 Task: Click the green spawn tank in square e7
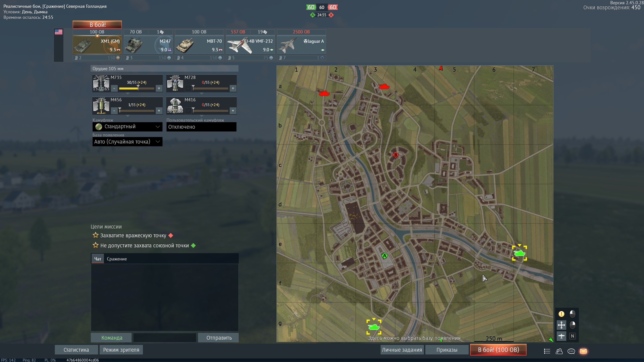pyautogui.click(x=519, y=253)
